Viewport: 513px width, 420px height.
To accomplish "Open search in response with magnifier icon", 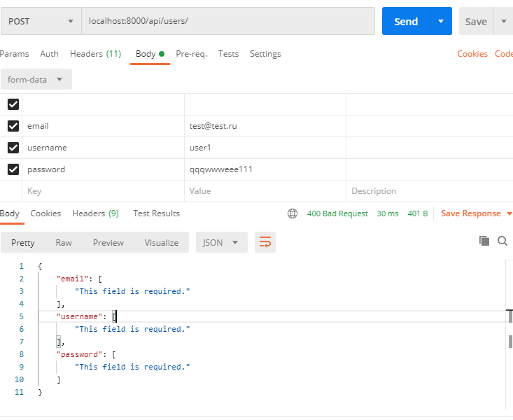I will click(503, 241).
